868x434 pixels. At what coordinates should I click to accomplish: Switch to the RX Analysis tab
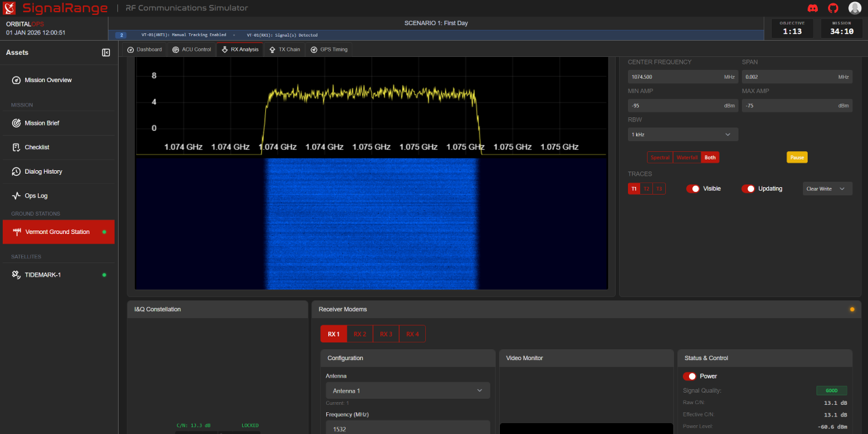239,49
